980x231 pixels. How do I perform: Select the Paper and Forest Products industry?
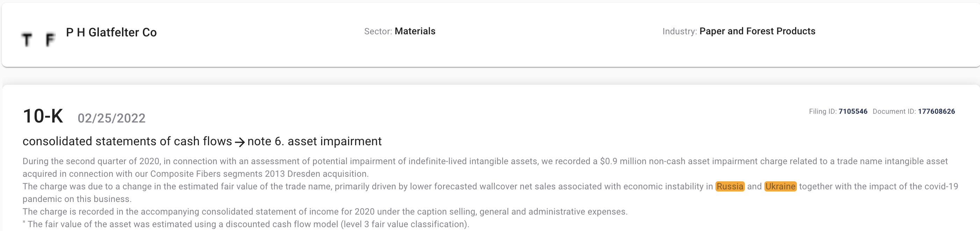click(757, 31)
